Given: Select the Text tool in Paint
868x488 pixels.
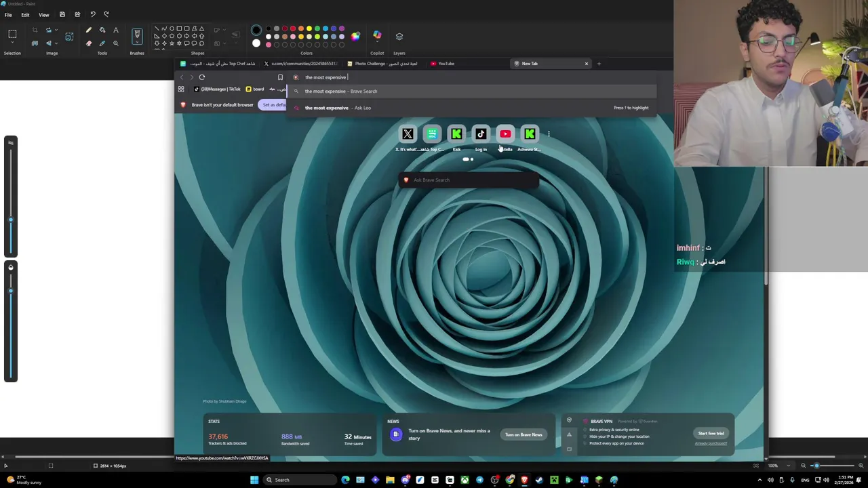Looking at the screenshot, I should click(116, 30).
